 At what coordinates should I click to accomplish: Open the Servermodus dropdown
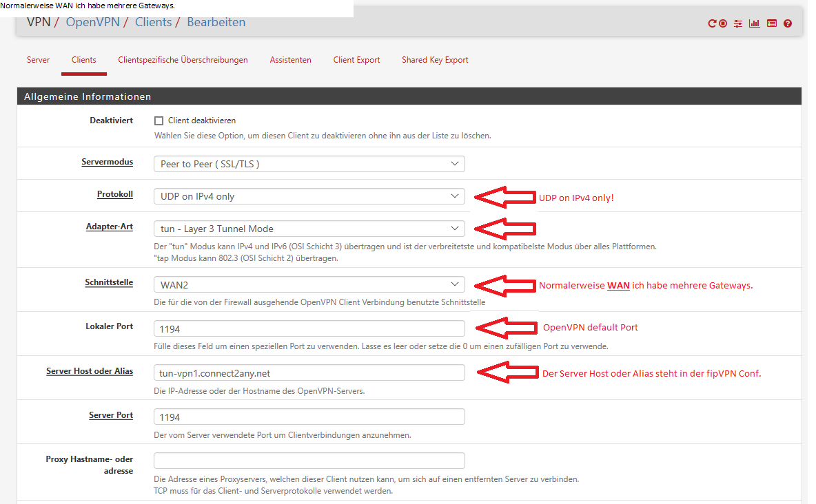[x=309, y=164]
